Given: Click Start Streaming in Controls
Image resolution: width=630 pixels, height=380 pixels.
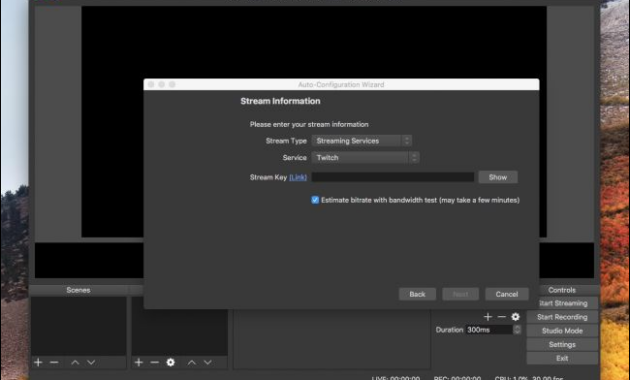Looking at the screenshot, I should [562, 303].
